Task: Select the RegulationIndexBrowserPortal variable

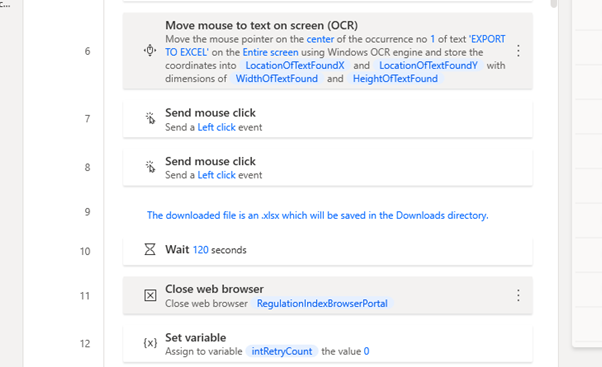Action: click(x=322, y=304)
